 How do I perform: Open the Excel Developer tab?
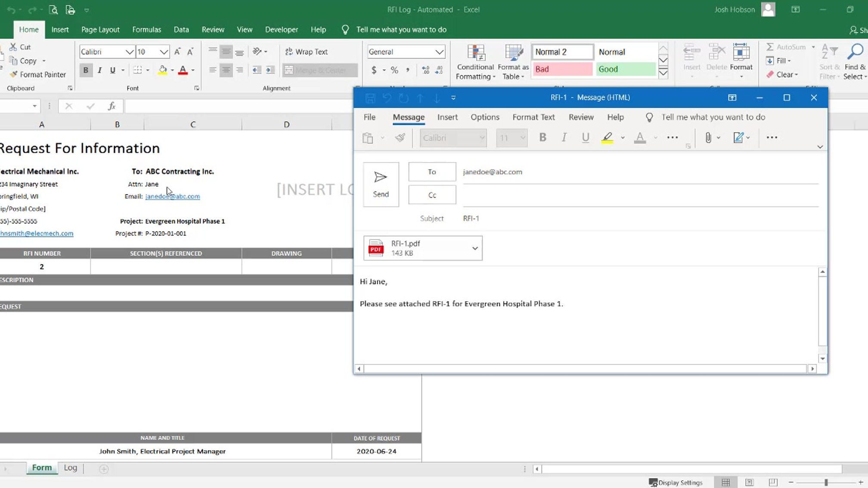click(281, 30)
